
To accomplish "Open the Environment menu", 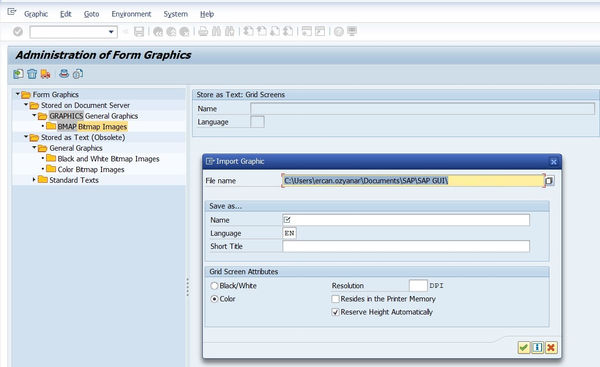I will pos(131,14).
